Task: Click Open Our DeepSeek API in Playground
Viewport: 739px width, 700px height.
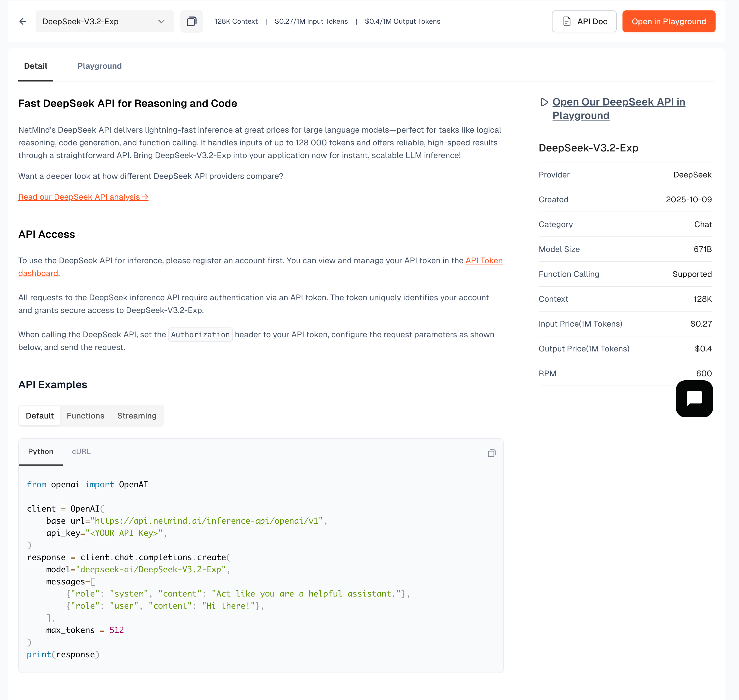Action: click(x=618, y=108)
